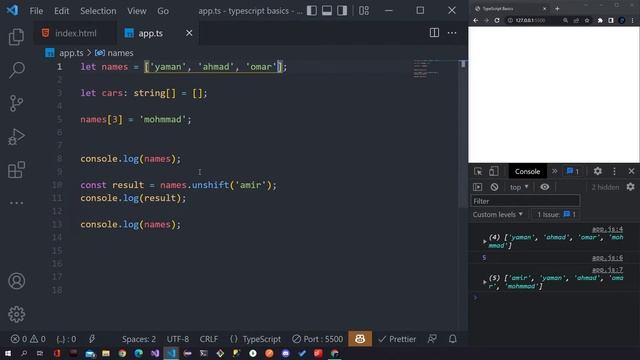Change file encoding UTF-8
640x360 pixels.
point(178,339)
